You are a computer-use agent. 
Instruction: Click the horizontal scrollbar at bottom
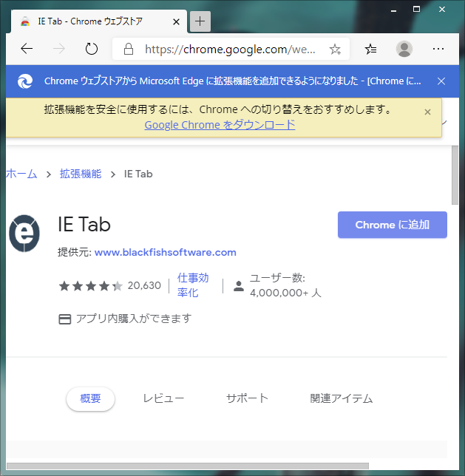pyautogui.click(x=188, y=466)
